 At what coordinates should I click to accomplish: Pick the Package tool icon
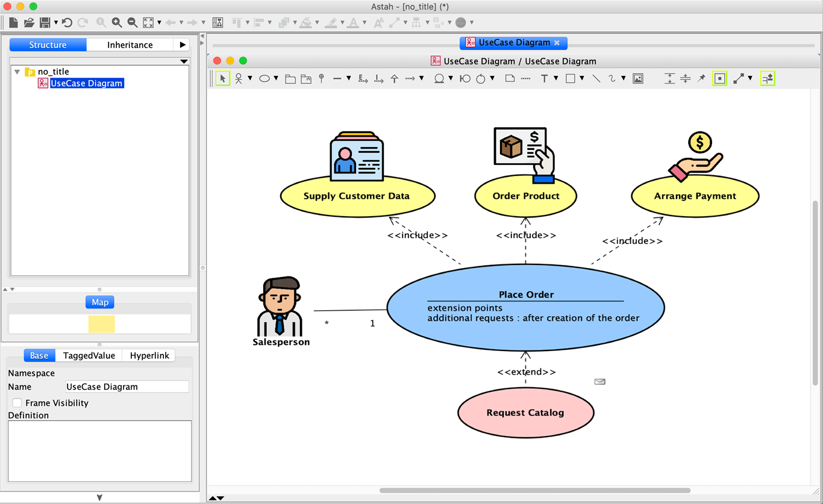(x=290, y=79)
